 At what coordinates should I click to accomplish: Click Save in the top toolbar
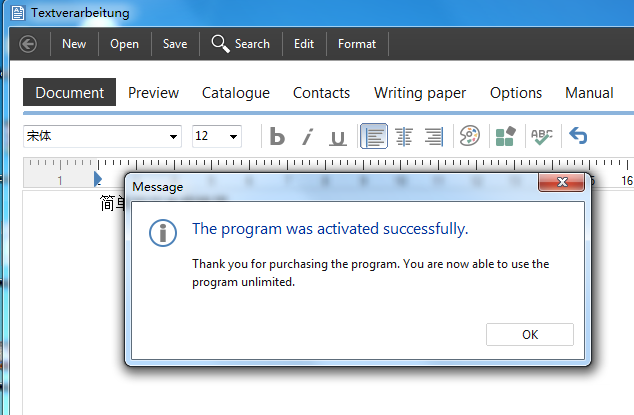click(175, 44)
